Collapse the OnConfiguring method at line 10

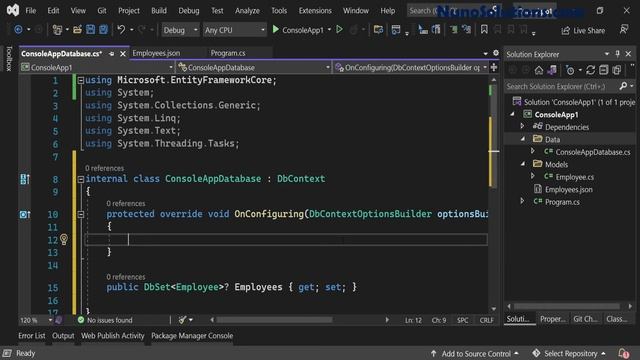tap(81, 214)
